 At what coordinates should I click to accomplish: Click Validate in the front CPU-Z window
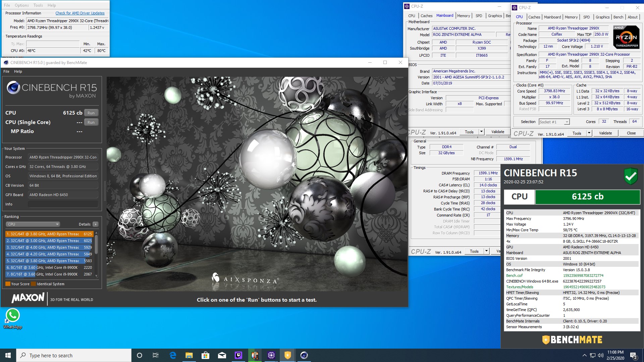coord(605,133)
